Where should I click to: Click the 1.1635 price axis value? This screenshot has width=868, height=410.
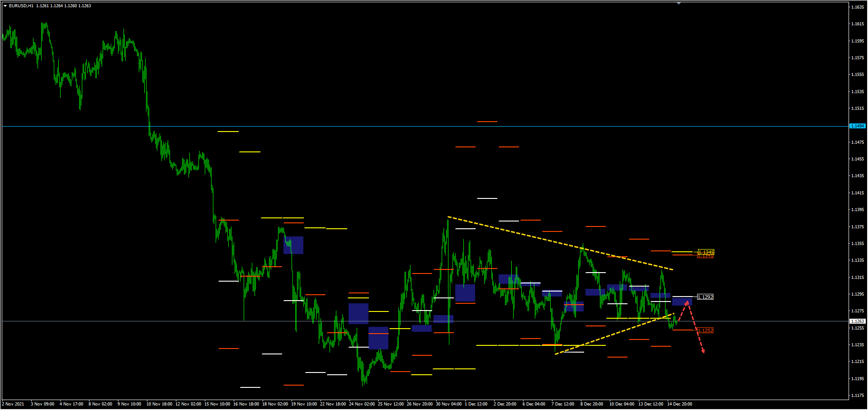858,7
